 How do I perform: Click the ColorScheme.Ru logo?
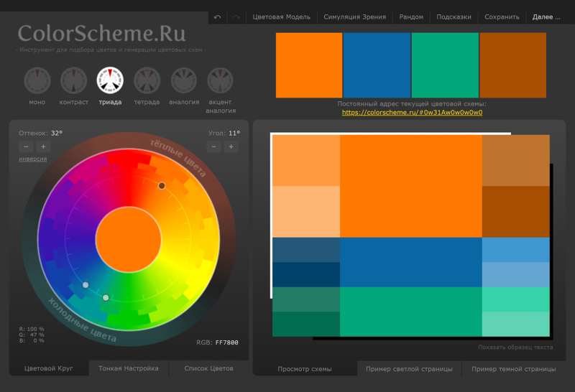coord(102,33)
